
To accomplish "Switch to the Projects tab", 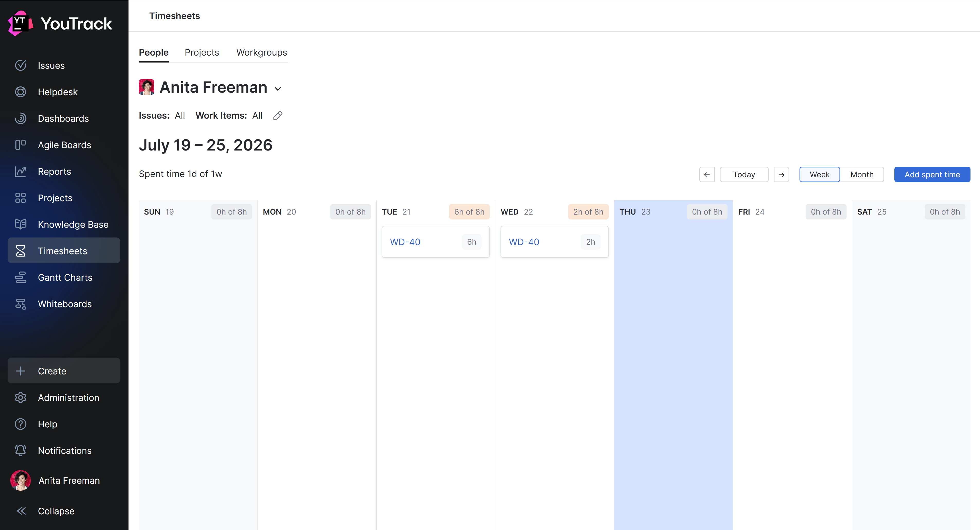I will point(202,52).
